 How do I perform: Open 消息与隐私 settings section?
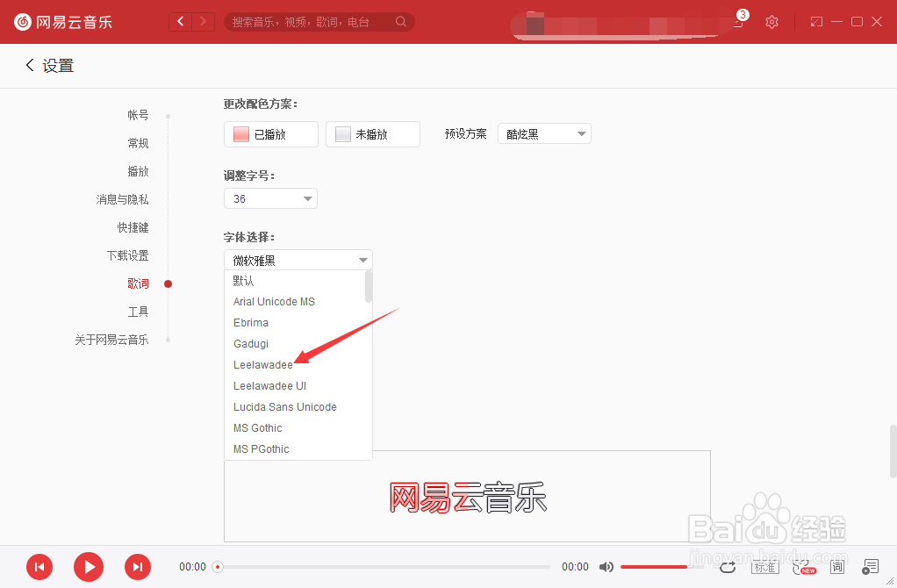[x=122, y=199]
